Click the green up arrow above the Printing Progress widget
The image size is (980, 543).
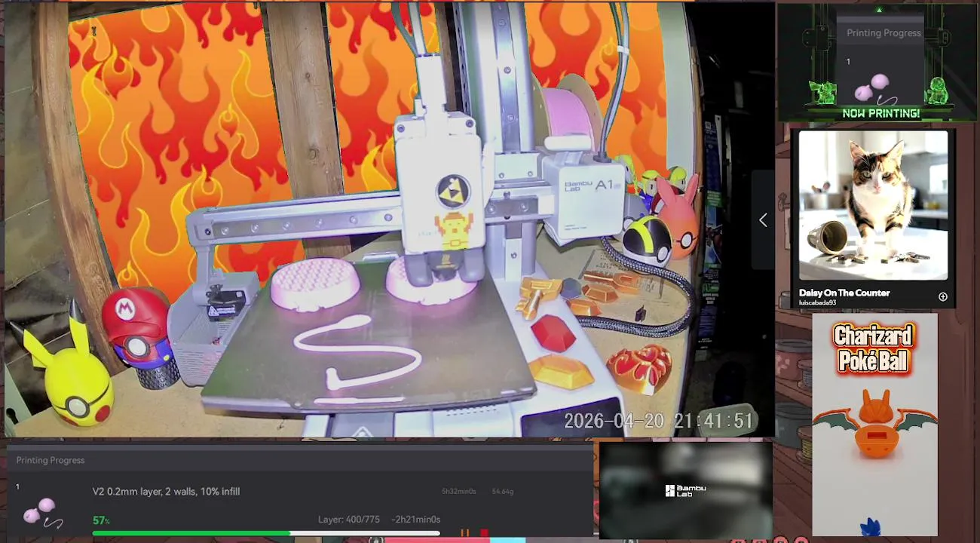(879, 10)
